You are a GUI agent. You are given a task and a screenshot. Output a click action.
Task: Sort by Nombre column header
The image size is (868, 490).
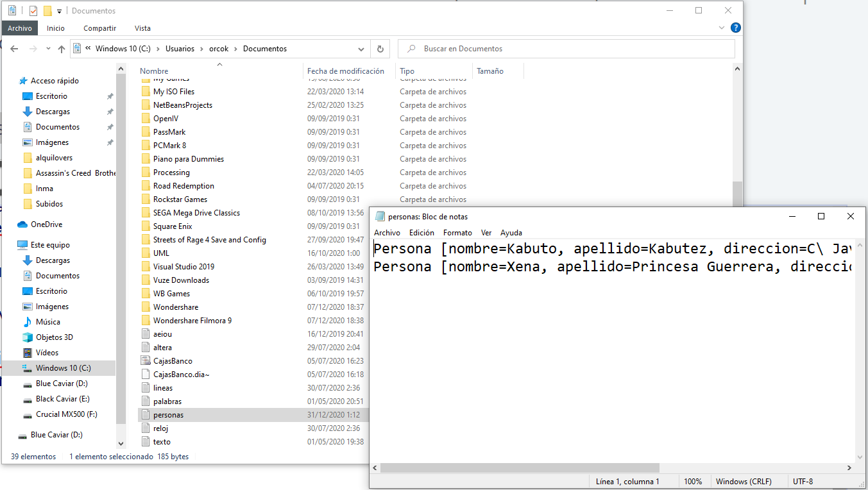[x=154, y=71]
